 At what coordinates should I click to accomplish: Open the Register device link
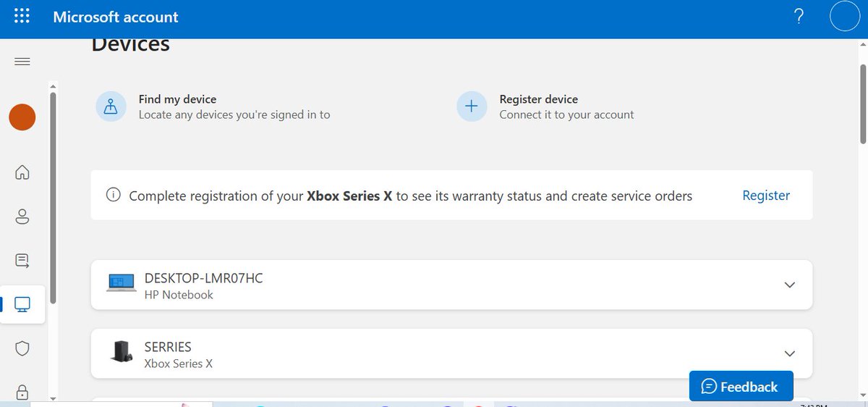pos(539,99)
